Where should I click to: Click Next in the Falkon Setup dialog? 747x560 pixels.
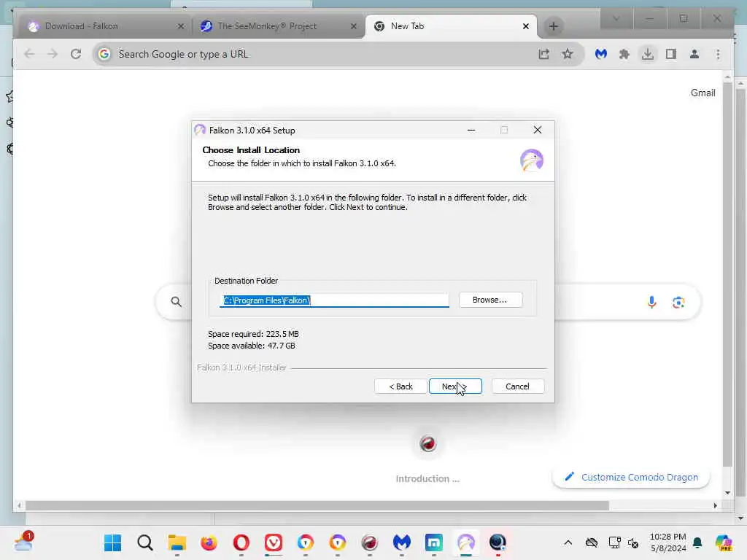455,386
